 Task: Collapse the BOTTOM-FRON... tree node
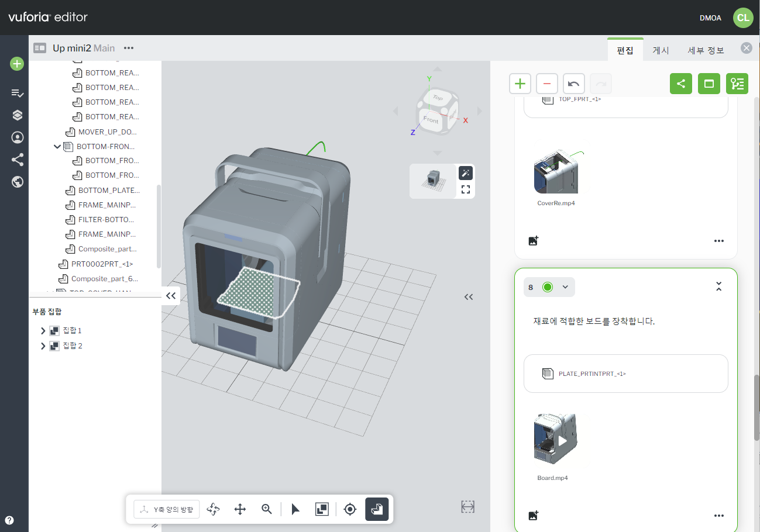tap(57, 147)
